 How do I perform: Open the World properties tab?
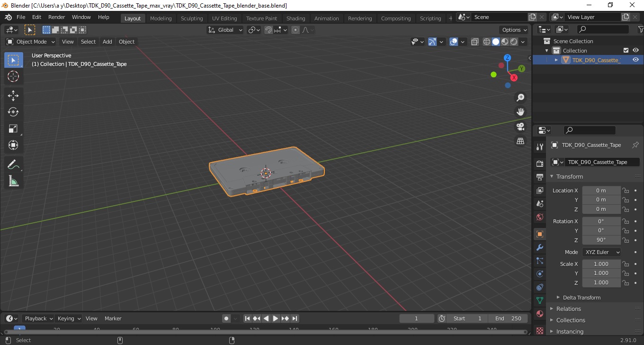pos(539,217)
